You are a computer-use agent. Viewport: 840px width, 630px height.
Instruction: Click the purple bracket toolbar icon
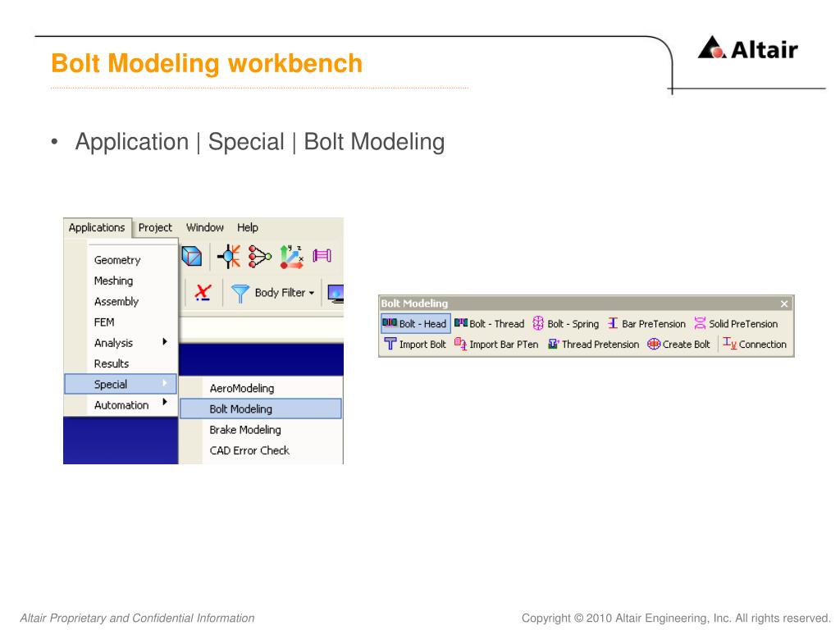pos(322,256)
